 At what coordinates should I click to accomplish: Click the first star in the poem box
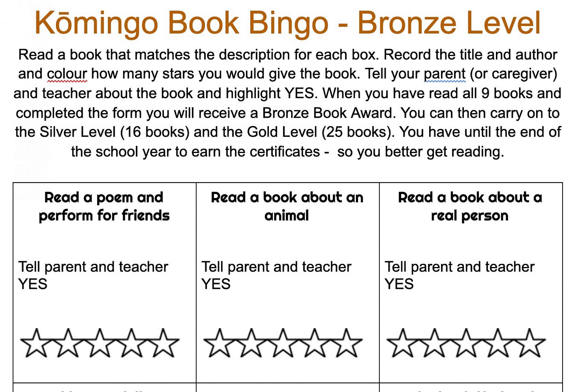[36, 344]
